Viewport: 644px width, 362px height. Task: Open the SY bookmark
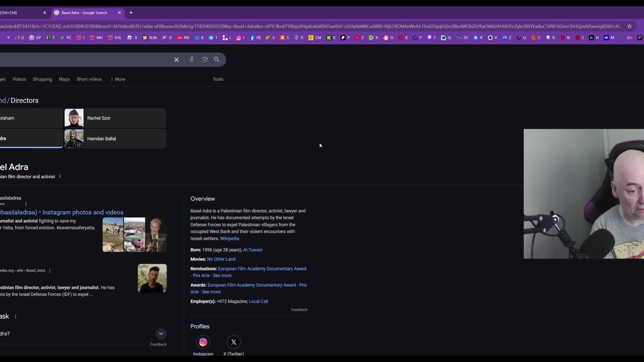point(462,37)
